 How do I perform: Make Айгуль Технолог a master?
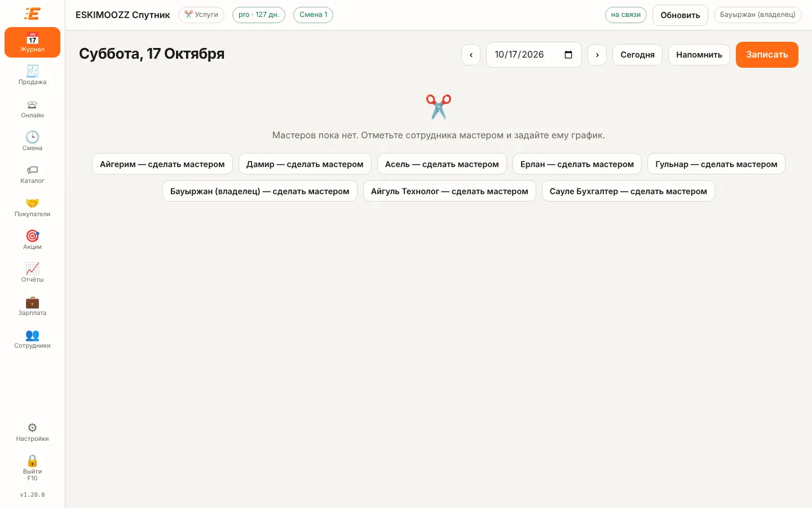coord(449,191)
